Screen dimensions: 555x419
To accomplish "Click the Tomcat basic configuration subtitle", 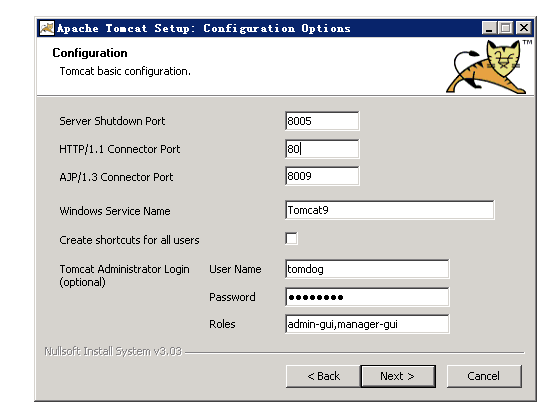I will (x=125, y=71).
